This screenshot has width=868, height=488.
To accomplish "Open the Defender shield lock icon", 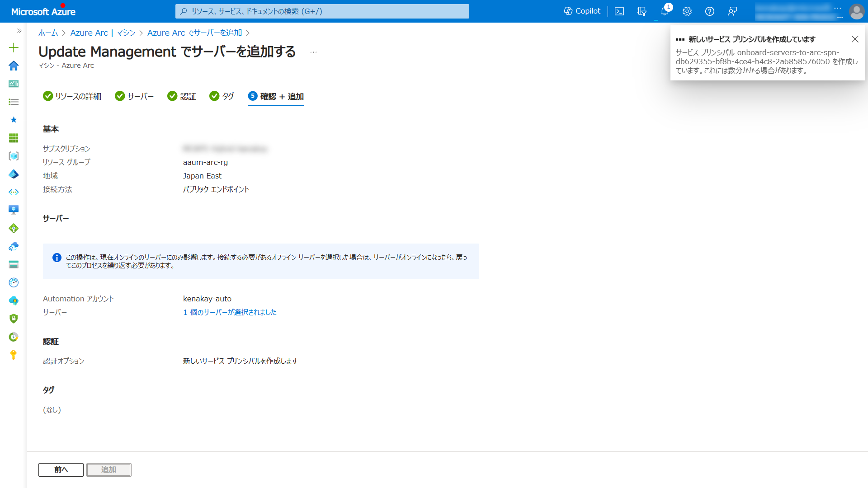I will tap(14, 319).
